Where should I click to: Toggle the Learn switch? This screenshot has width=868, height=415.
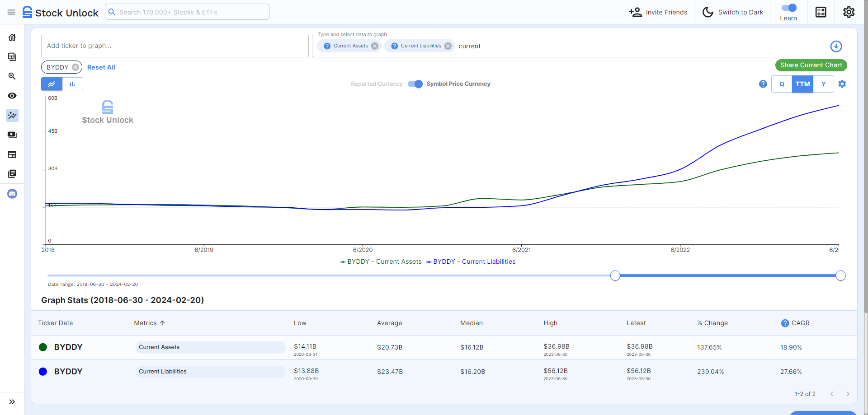789,8
